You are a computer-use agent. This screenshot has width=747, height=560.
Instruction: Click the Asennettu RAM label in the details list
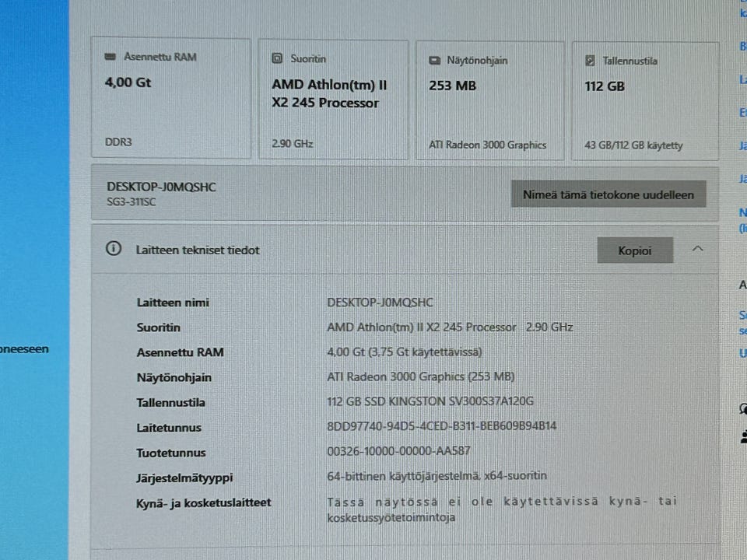point(180,352)
